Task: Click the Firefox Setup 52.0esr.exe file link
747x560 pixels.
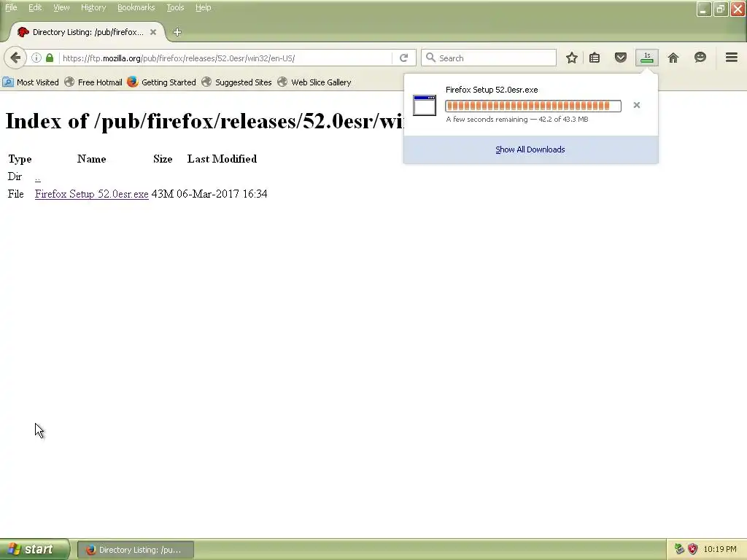Action: pos(91,194)
